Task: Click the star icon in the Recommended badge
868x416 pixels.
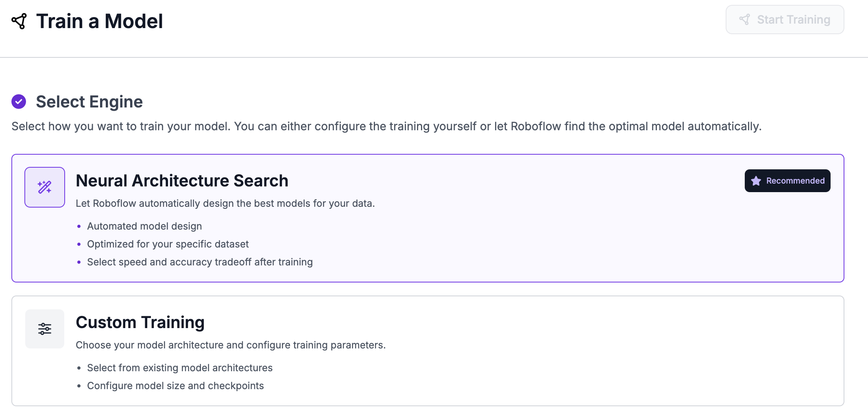Action: pyautogui.click(x=756, y=181)
